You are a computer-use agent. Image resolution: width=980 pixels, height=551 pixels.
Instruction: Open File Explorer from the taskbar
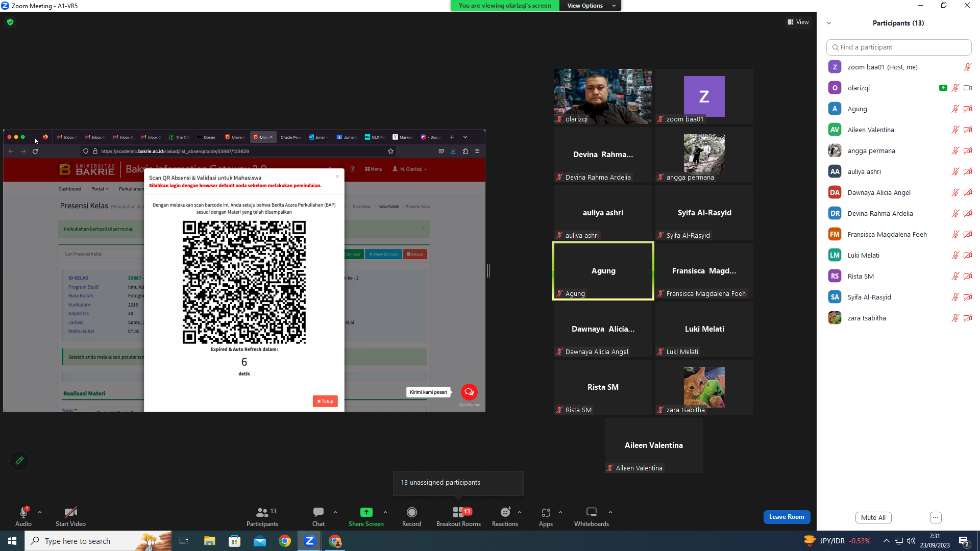pos(209,541)
